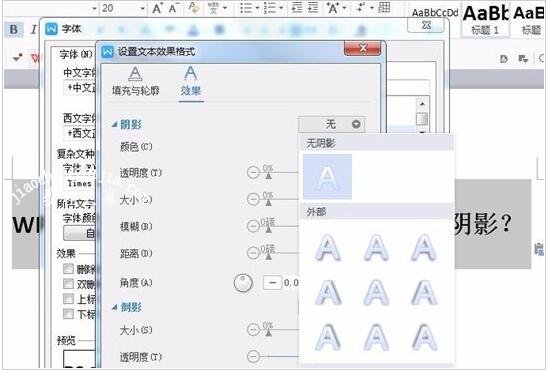Enable 上标 checkbox in font dialog
Viewport: 546px width, 370px height.
(x=68, y=299)
